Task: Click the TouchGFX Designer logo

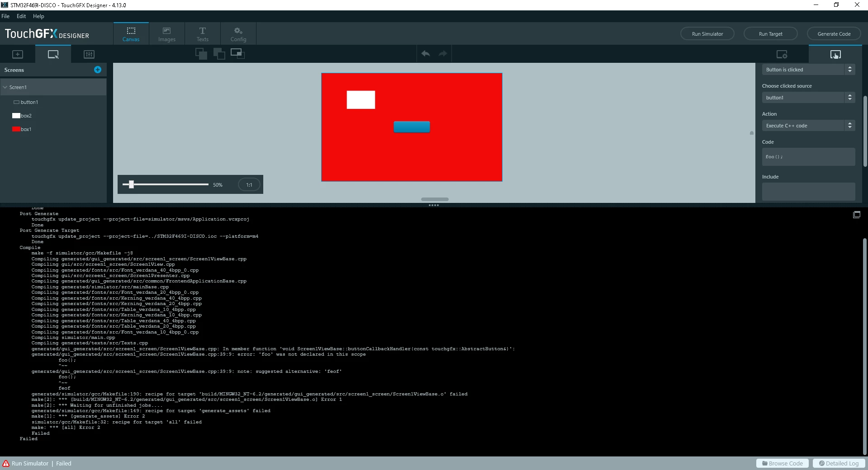Action: (x=47, y=34)
